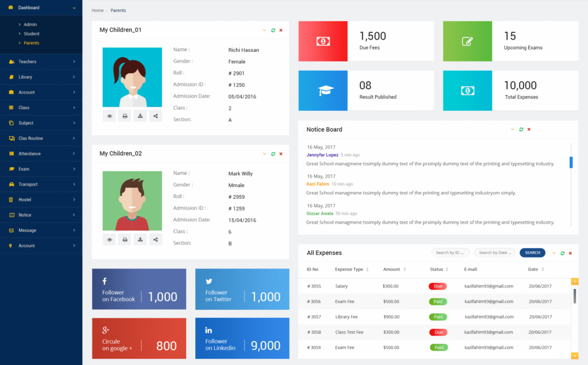
Task: Click the SEARCH button in All Expenses
Action: point(532,252)
